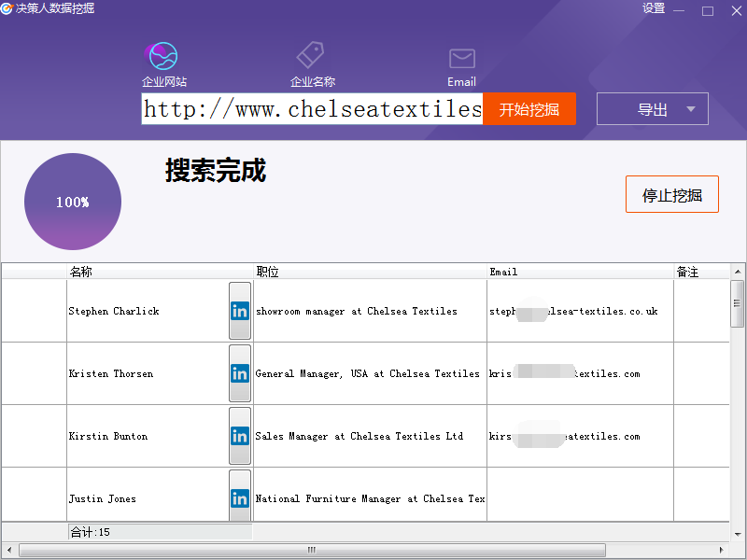Image resolution: width=747 pixels, height=560 pixels.
Task: Minimize the 决策人数据挖掘 window
Action: 679,10
